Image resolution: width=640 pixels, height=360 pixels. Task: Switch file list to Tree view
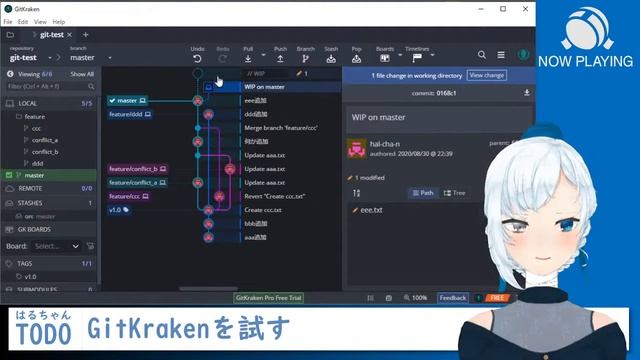click(454, 193)
